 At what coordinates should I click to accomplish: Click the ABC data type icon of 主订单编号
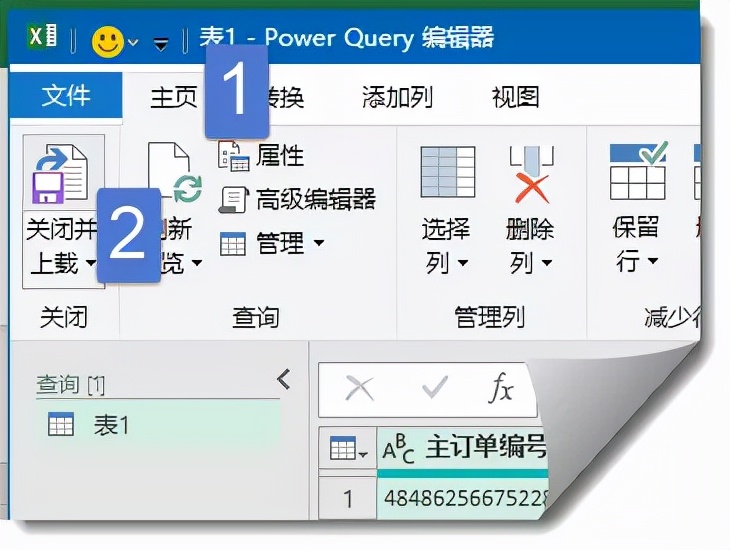(398, 449)
